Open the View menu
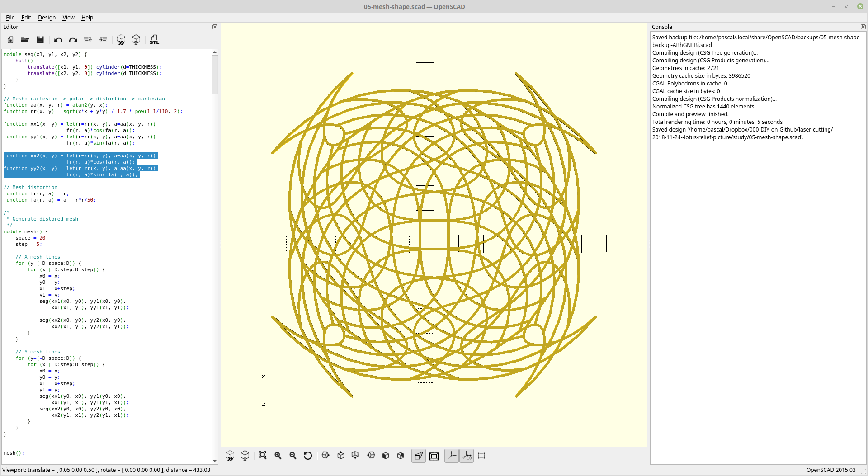The width and height of the screenshot is (868, 476). pyautogui.click(x=68, y=18)
